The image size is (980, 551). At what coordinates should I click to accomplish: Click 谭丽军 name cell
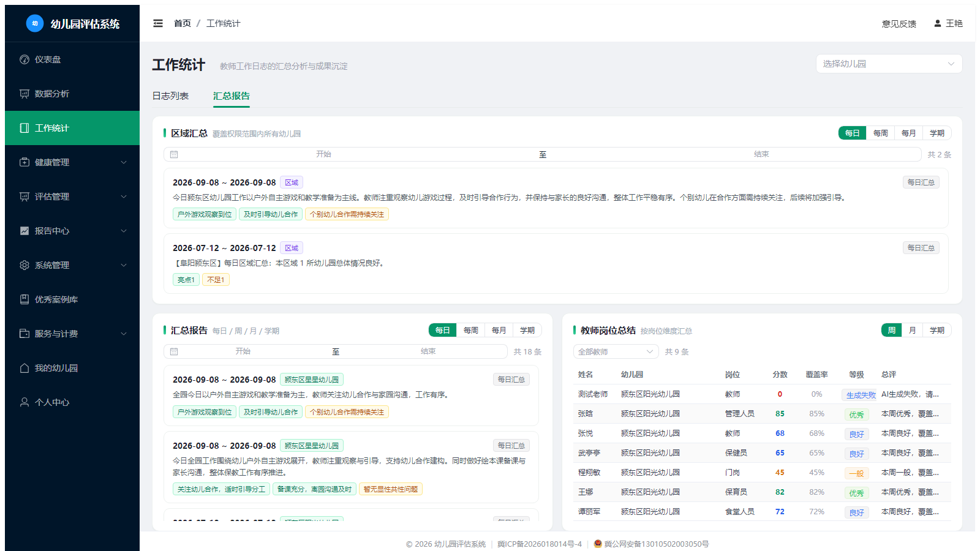589,512
